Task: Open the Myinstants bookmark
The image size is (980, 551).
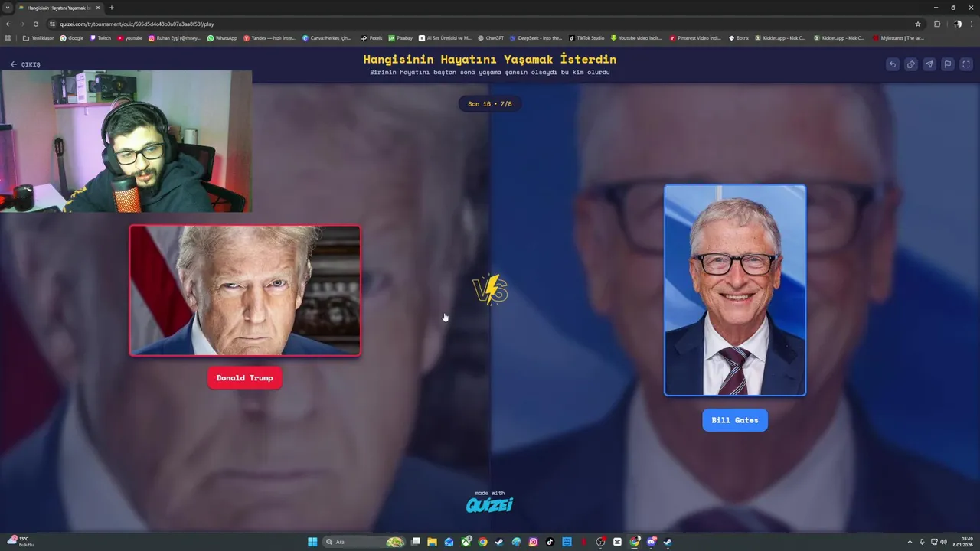Action: (898, 37)
